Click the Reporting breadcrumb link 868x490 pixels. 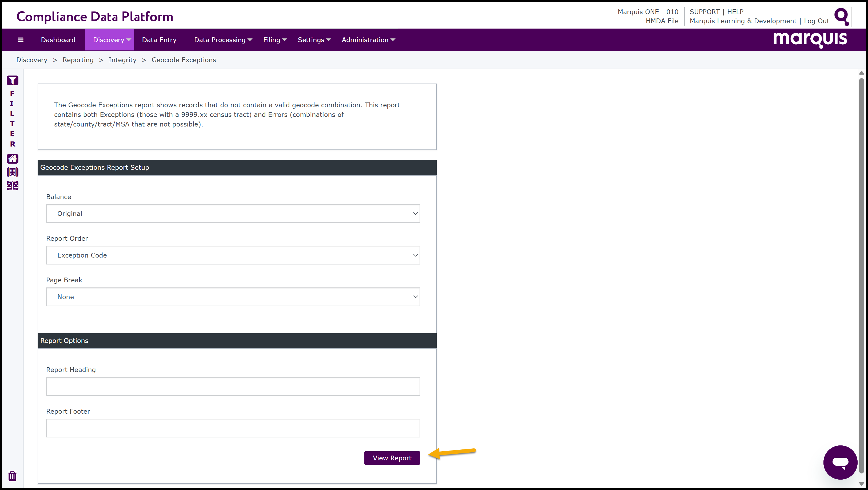coord(78,60)
